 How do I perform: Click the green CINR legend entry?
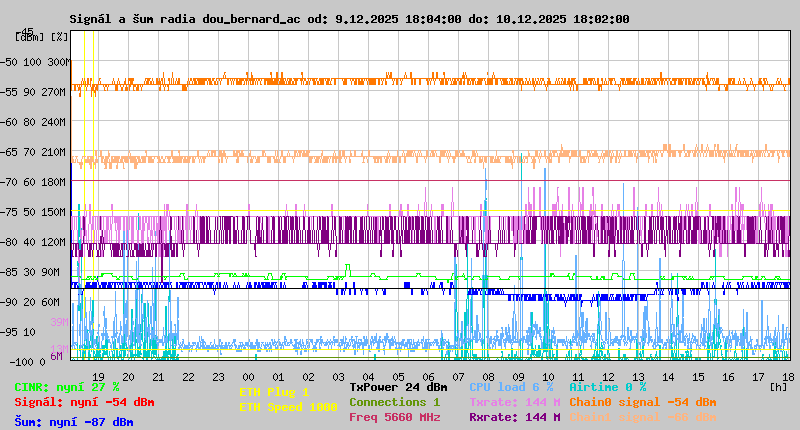click(x=67, y=387)
